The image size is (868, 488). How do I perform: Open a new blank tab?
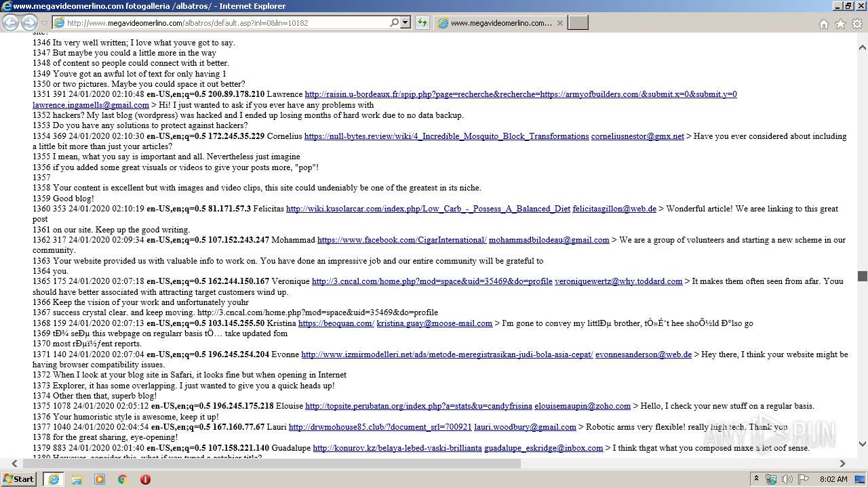tap(578, 23)
